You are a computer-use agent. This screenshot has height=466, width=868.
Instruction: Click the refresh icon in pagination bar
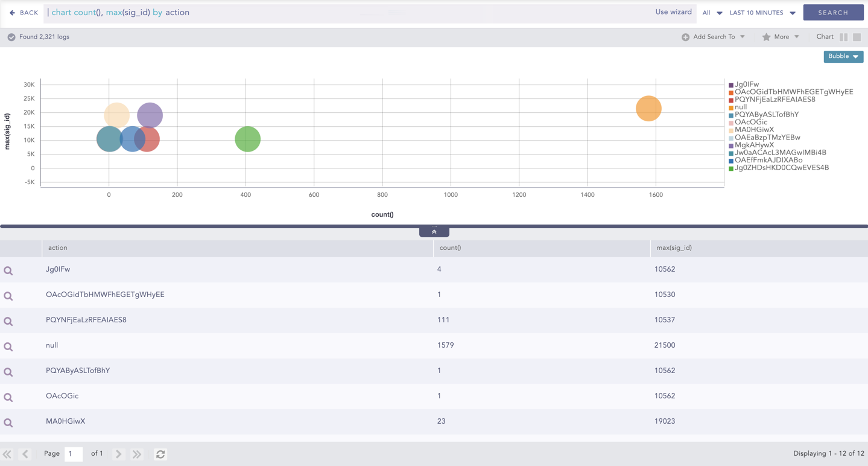coord(160,454)
